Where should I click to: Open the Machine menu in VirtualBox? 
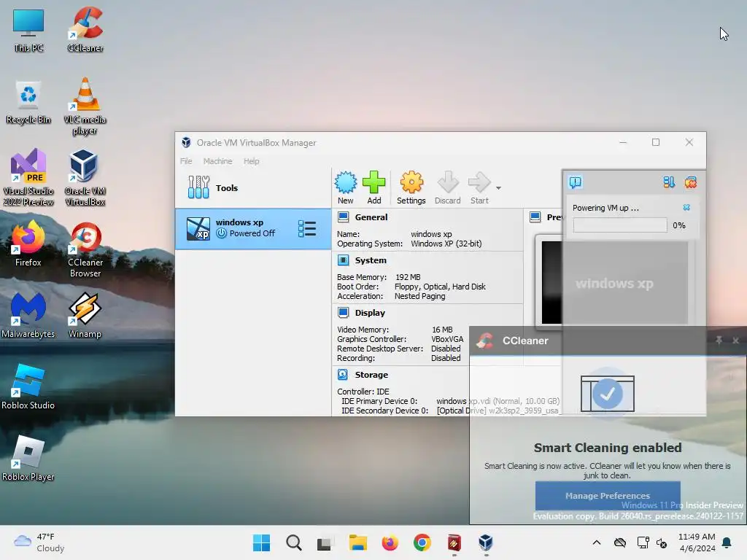[217, 161]
